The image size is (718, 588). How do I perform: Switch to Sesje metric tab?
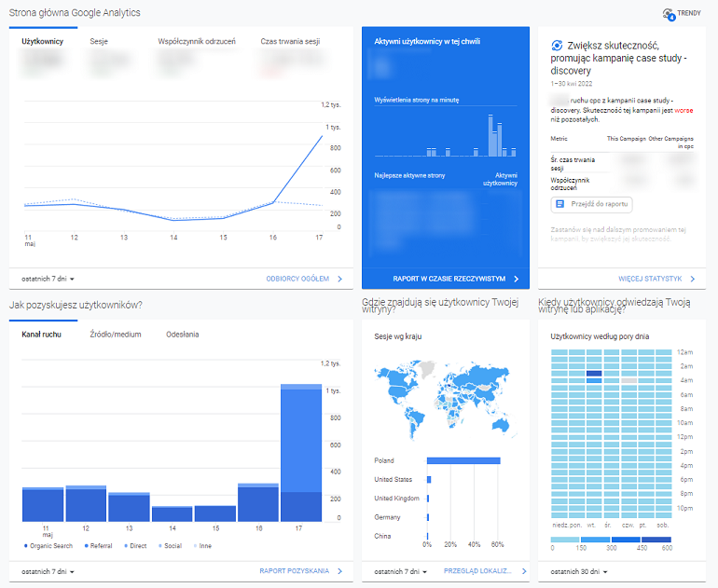(100, 42)
